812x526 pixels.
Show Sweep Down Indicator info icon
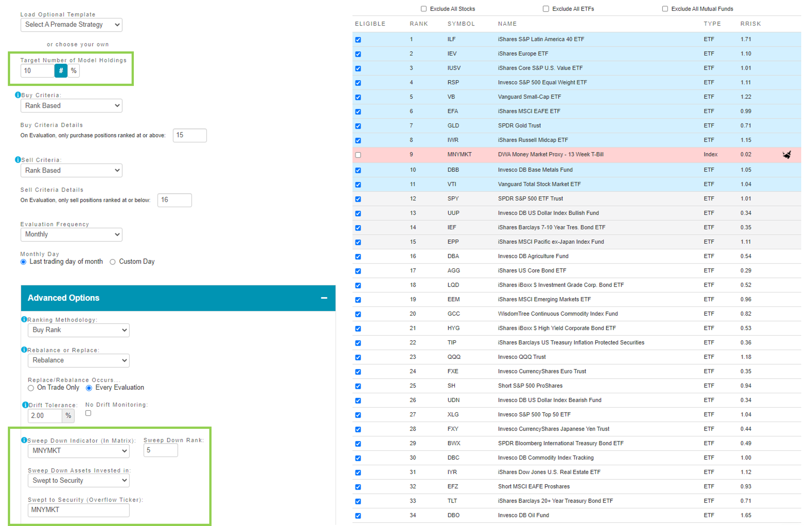click(x=24, y=440)
